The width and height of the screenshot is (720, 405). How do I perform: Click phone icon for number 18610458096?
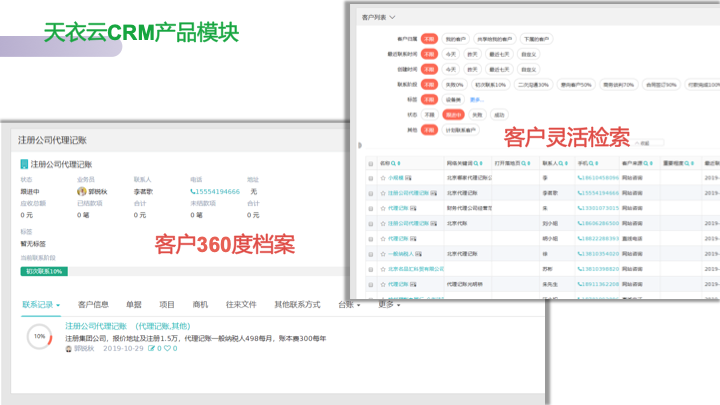(x=579, y=178)
